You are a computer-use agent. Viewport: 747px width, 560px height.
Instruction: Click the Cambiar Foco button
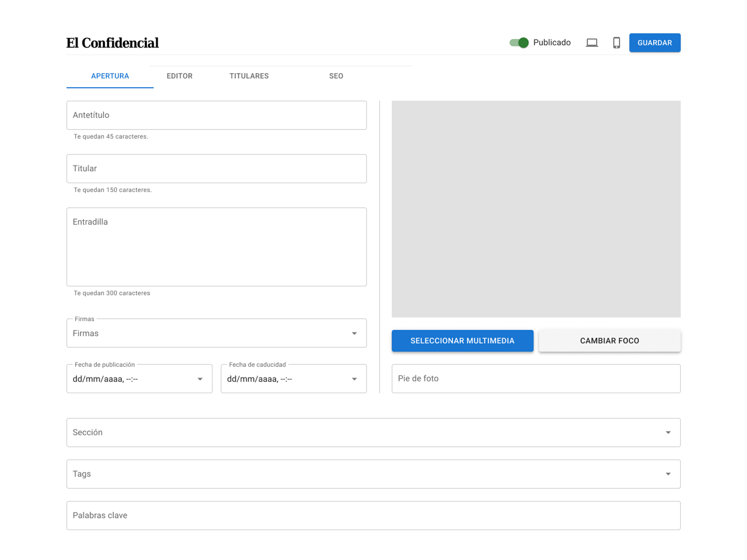coord(610,341)
